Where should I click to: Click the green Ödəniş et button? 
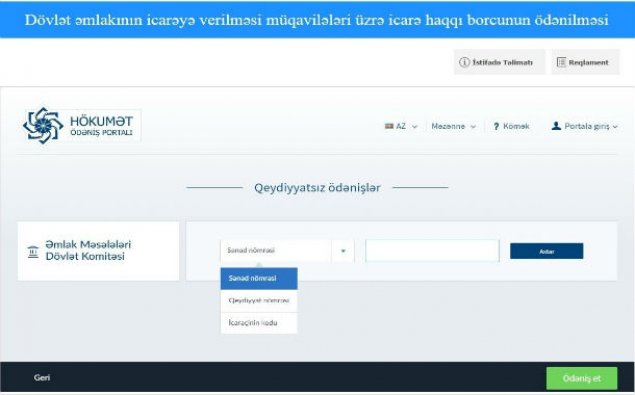tap(582, 378)
